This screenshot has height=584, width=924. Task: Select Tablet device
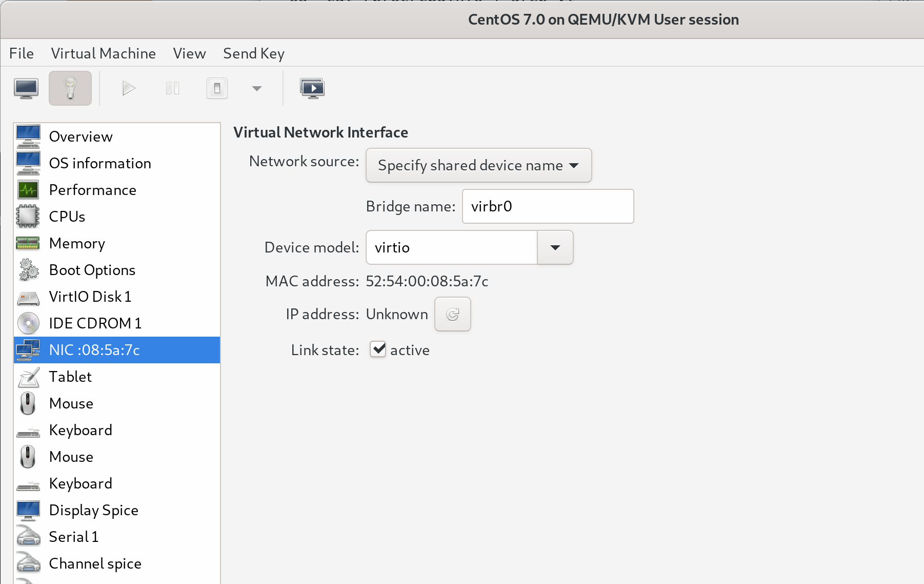pos(117,377)
